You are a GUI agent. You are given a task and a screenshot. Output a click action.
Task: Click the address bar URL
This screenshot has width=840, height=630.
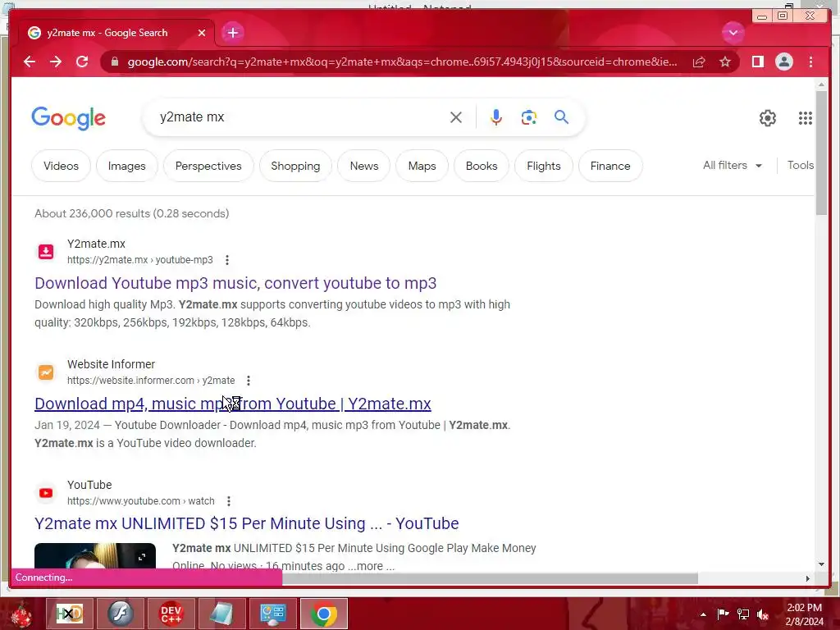tap(402, 62)
